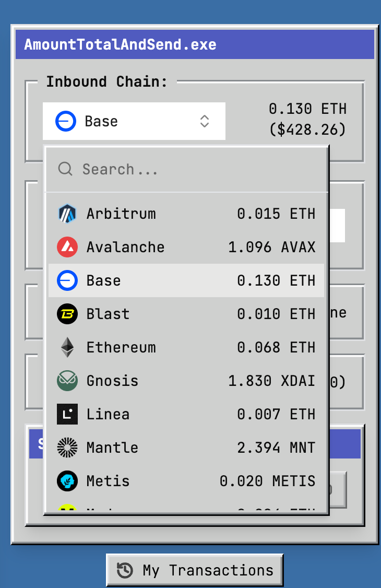Pick Metis from the chain list
The width and height of the screenshot is (381, 588).
pos(186,481)
